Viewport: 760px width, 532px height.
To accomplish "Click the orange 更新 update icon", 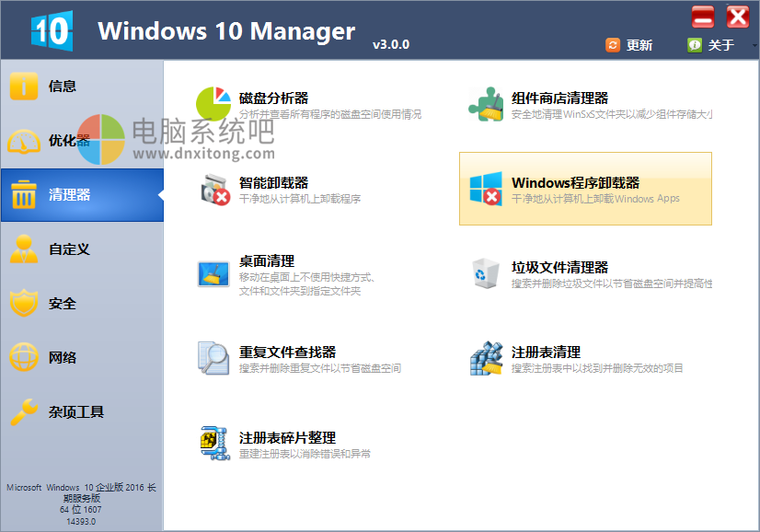I will click(x=613, y=45).
